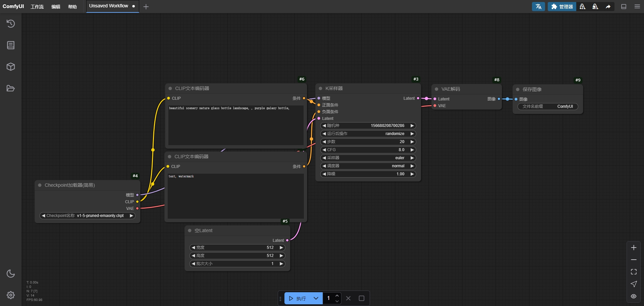This screenshot has height=306, width=644.
Task: Open the 运行后操作 randomize combo
Action: point(368,134)
